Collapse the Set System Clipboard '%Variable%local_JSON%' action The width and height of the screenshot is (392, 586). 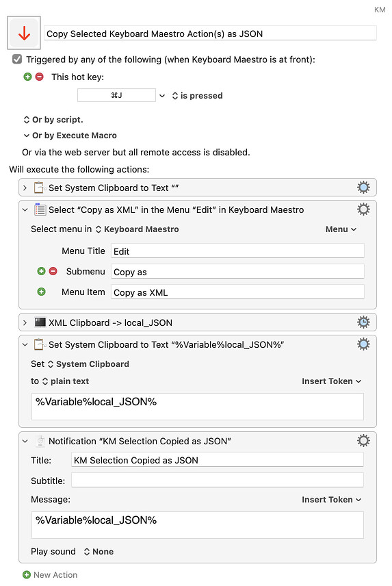25,344
